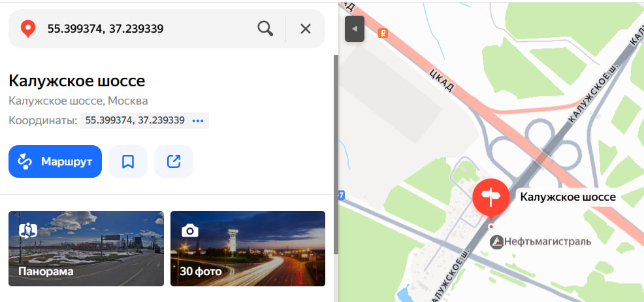Click the ruble toll icon on ЦКАД
This screenshot has height=302, width=644.
tap(383, 34)
